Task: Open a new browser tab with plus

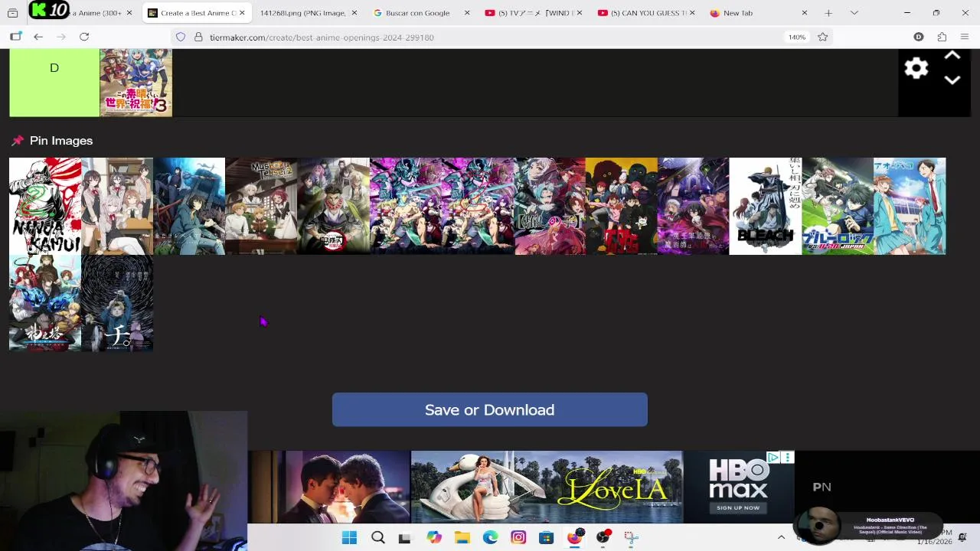Action: (828, 13)
